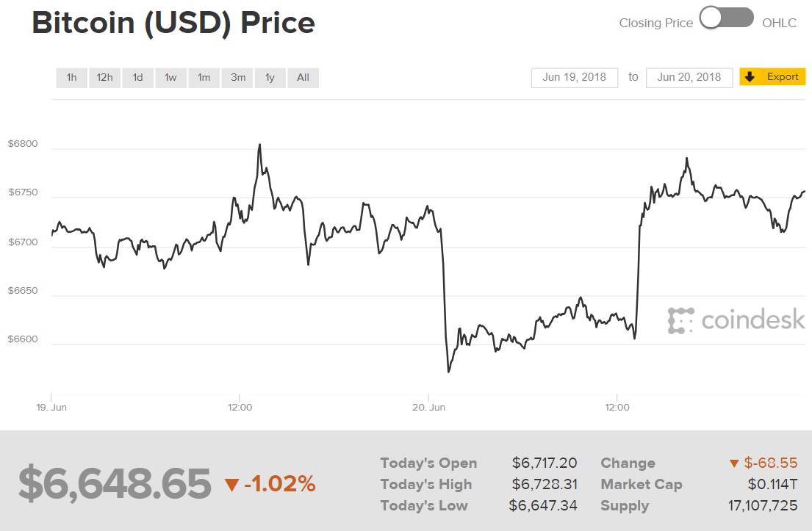
Task: Click the chart peak near $6800
Action: click(x=259, y=145)
